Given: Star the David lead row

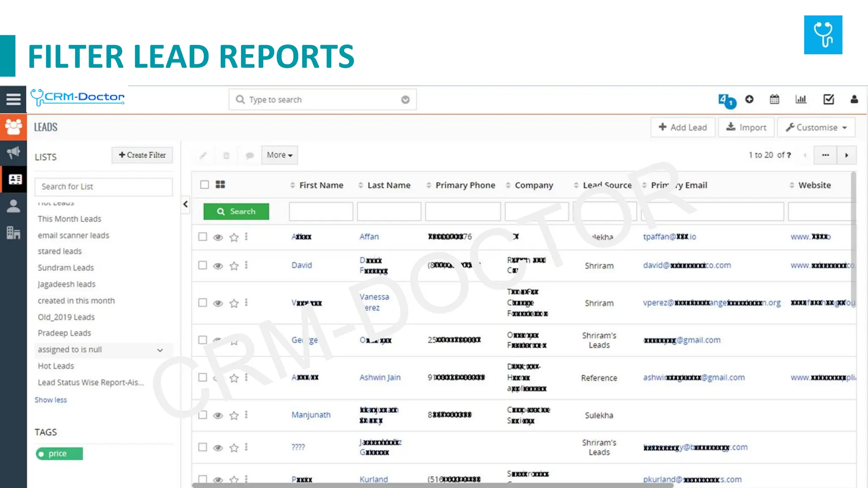Looking at the screenshot, I should [x=234, y=266].
